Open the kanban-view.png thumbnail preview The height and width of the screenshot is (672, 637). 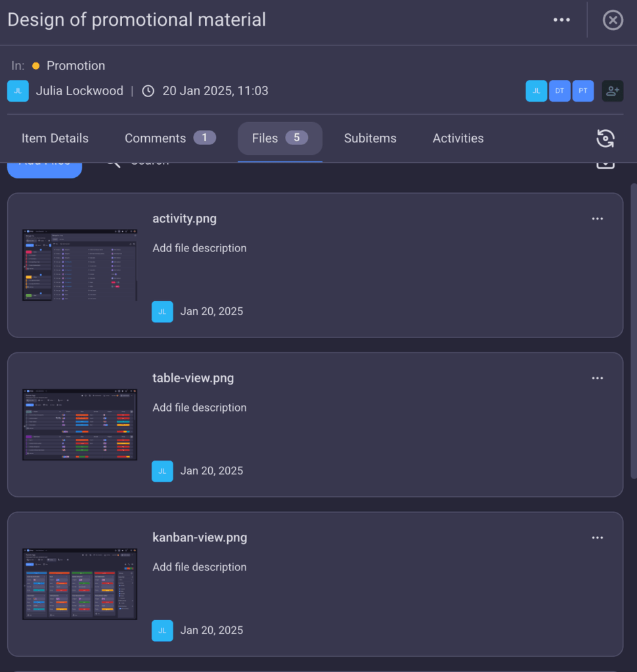click(79, 583)
